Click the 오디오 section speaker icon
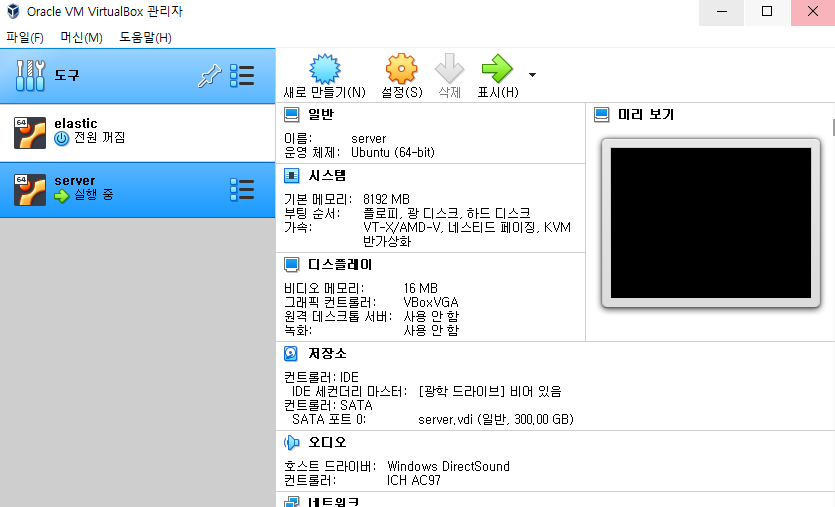The height and width of the screenshot is (507, 835). point(291,443)
